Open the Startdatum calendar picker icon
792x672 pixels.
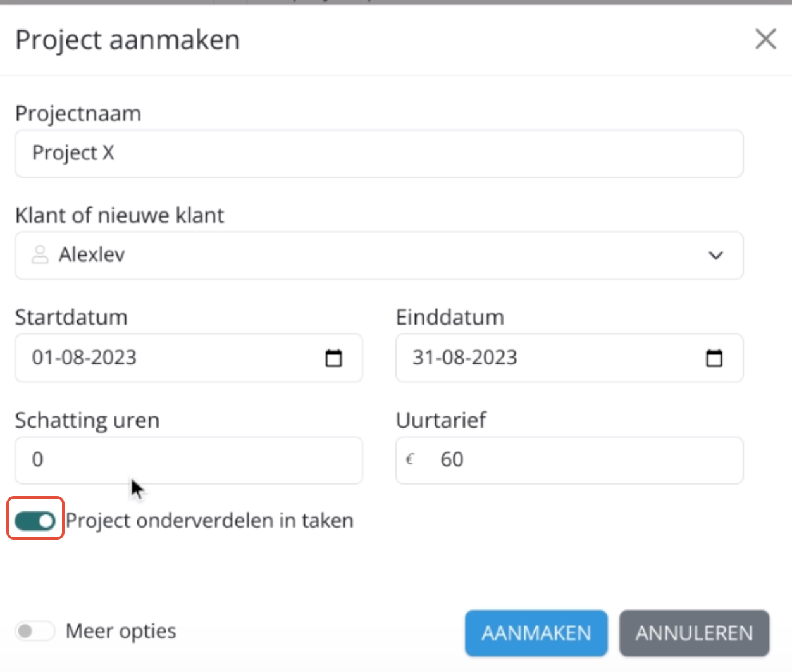pos(333,358)
